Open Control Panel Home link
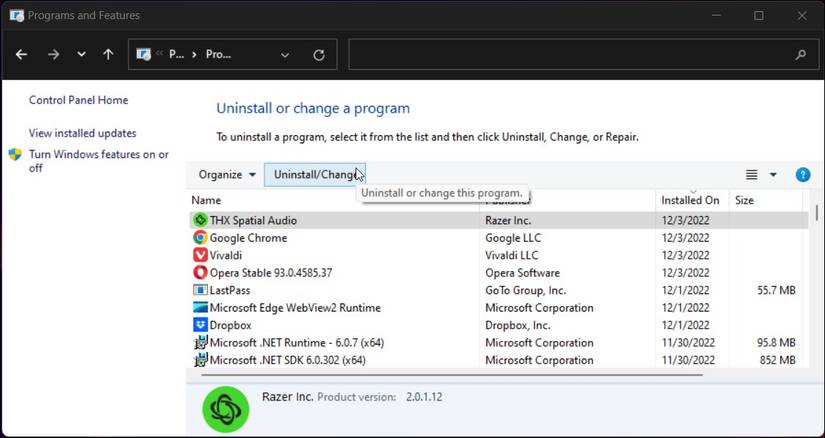Viewport: 825px width, 438px height. click(78, 100)
